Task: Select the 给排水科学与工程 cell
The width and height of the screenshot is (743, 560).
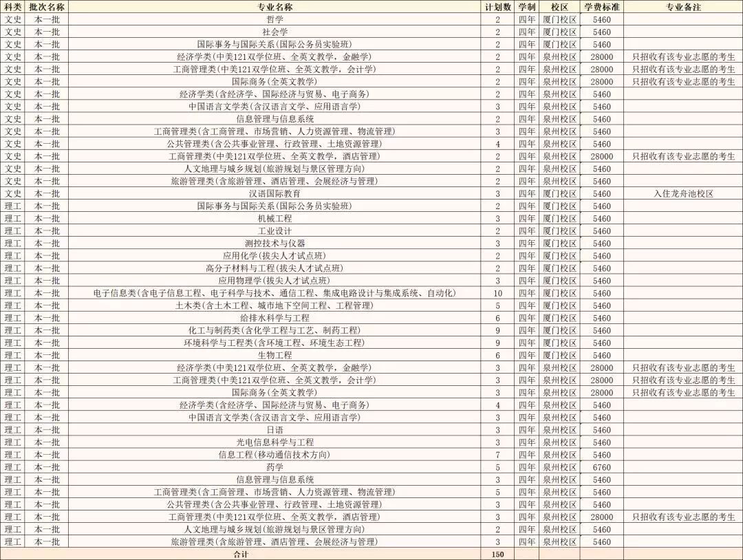Action: [274, 318]
